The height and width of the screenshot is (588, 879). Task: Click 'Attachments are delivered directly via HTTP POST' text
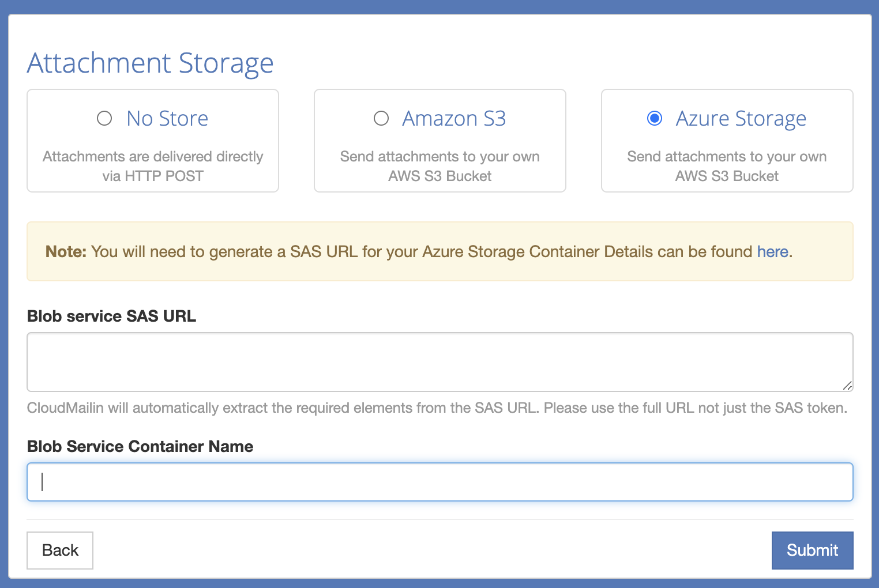coord(153,166)
